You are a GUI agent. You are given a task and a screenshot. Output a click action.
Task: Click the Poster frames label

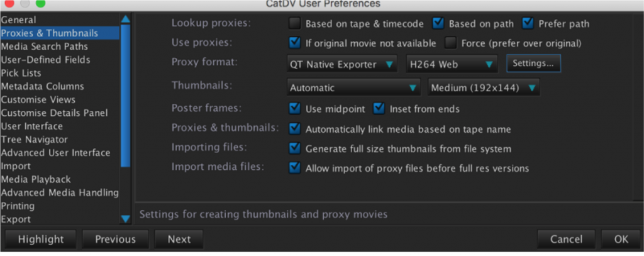tap(206, 108)
